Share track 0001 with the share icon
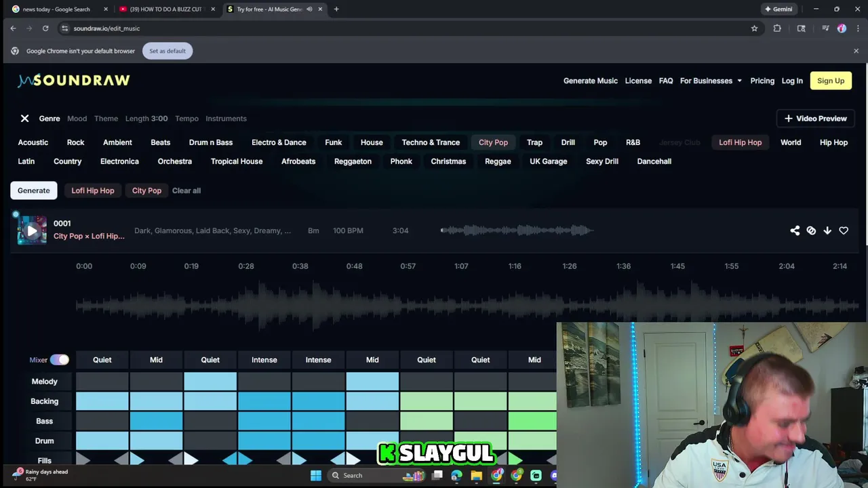868x488 pixels. click(x=795, y=230)
